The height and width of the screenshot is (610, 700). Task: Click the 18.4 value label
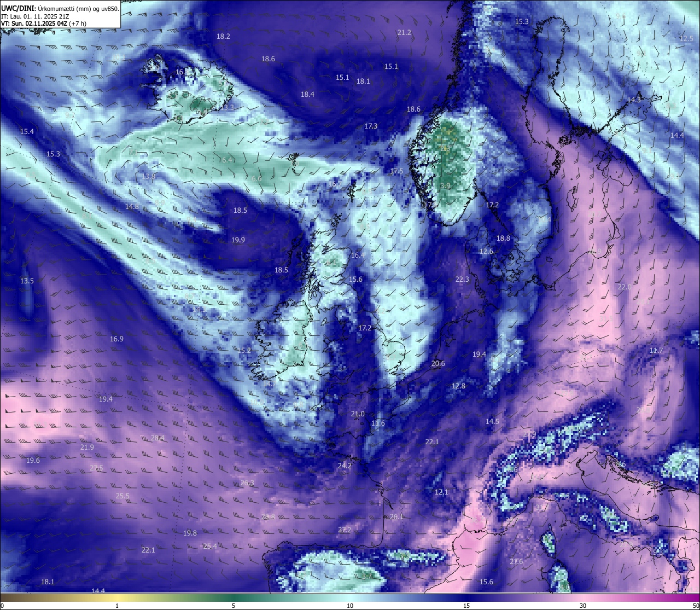(x=307, y=95)
